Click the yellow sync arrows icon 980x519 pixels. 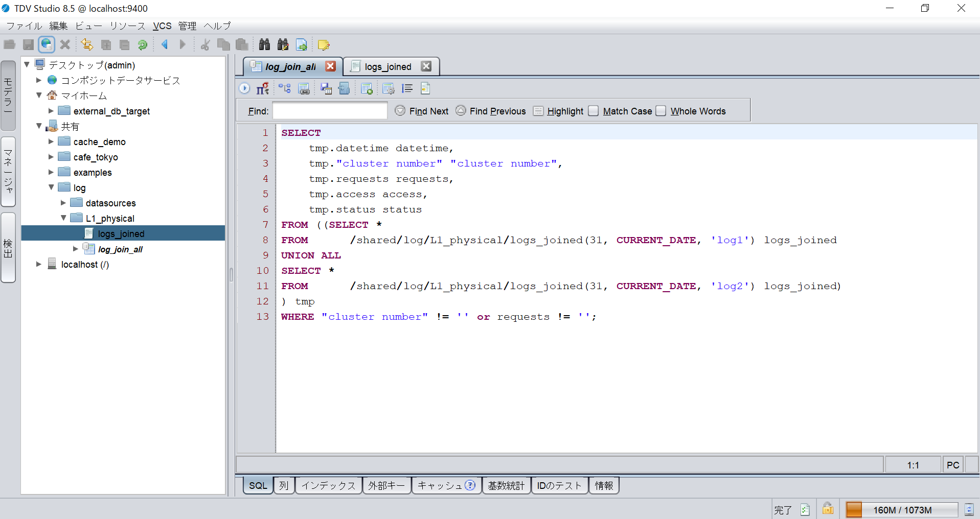pyautogui.click(x=87, y=45)
